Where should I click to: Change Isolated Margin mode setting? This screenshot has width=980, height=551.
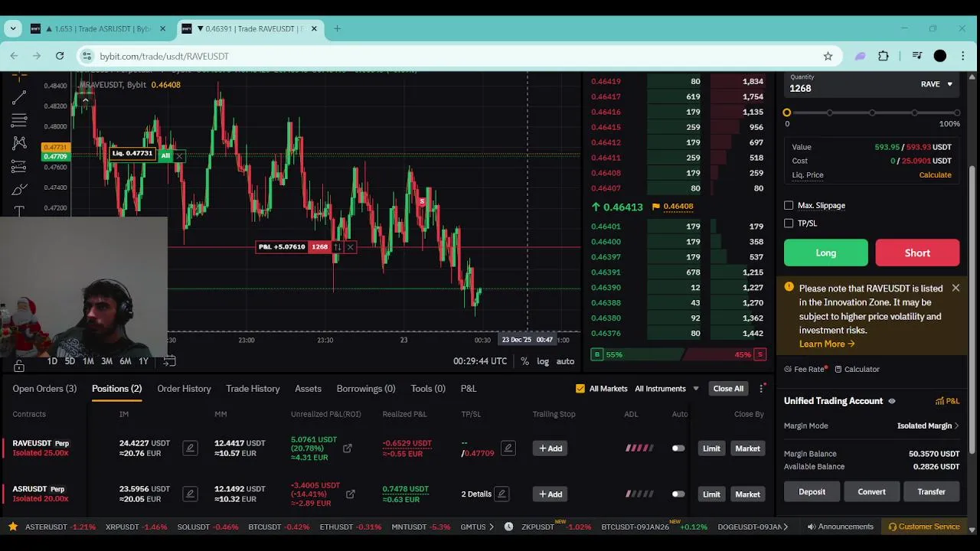[x=928, y=425]
